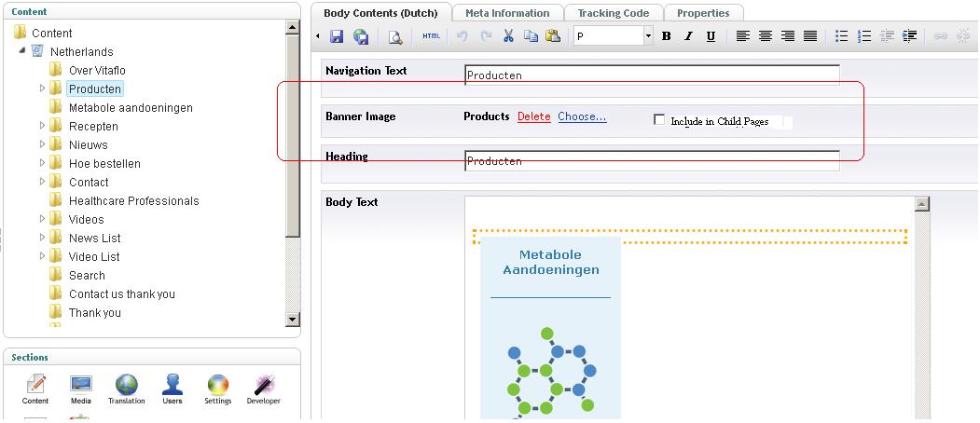
Task: Expand the News List tree node
Action: click(43, 238)
